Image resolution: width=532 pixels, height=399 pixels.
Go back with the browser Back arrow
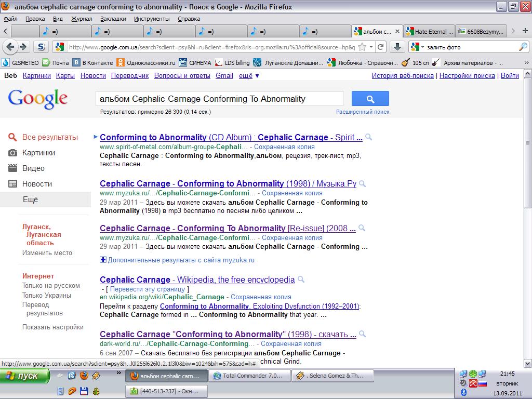click(x=10, y=47)
